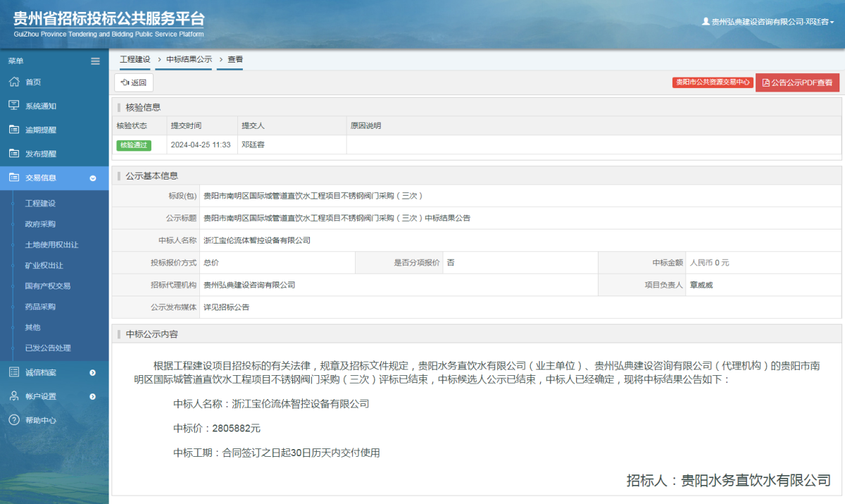845x504 pixels.
Task: Click the 公示发布媒体 value 详见招标公告
Action: (227, 308)
